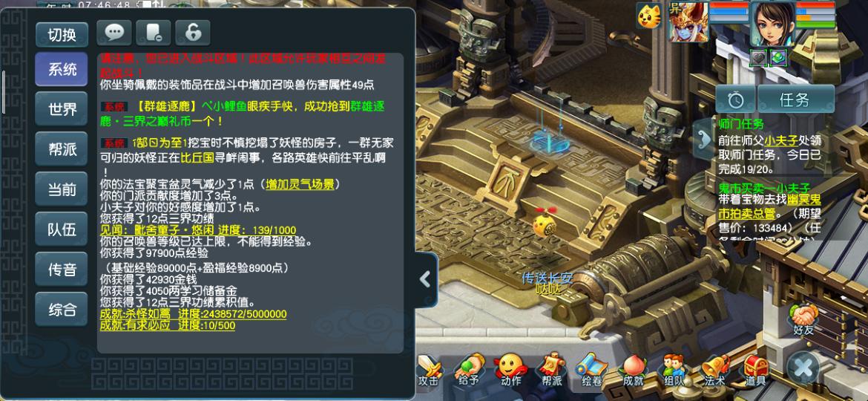Open the 动作 emote smiley icon
This screenshot has height=401, width=868.
point(510,369)
